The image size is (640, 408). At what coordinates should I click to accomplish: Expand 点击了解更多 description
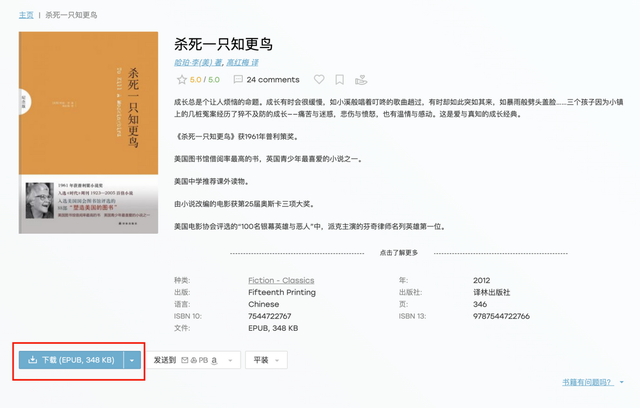399,253
